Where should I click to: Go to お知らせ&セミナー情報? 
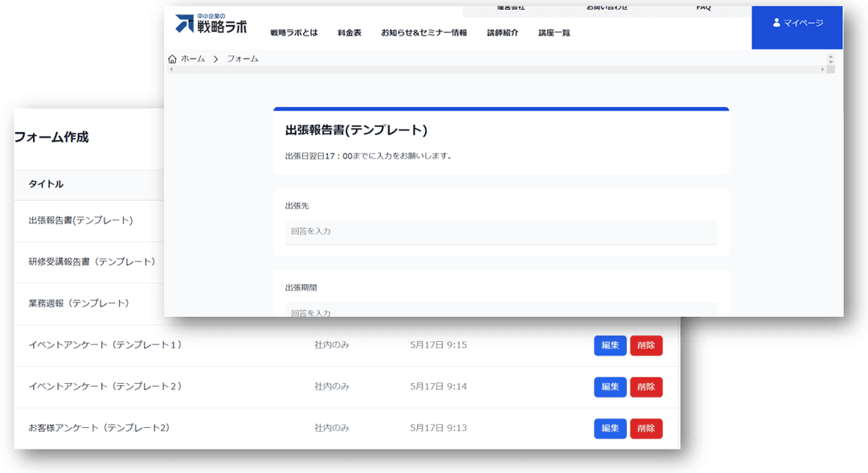(x=424, y=33)
